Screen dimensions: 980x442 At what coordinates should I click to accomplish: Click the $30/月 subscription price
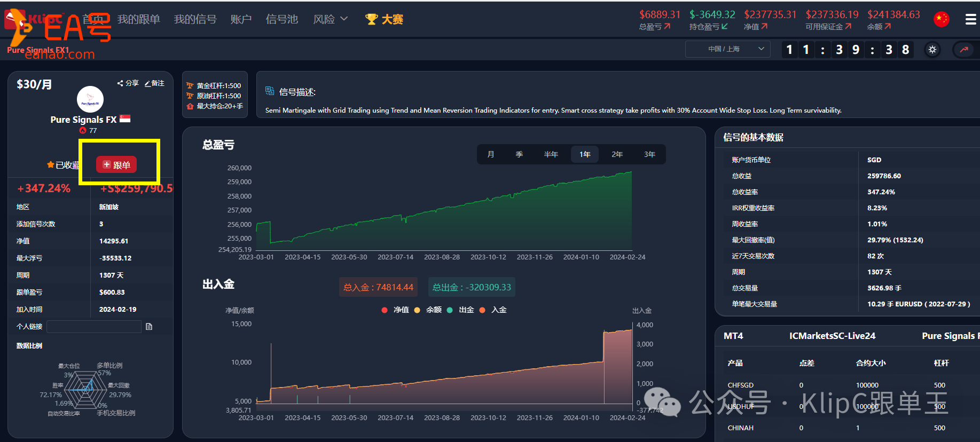[x=34, y=84]
